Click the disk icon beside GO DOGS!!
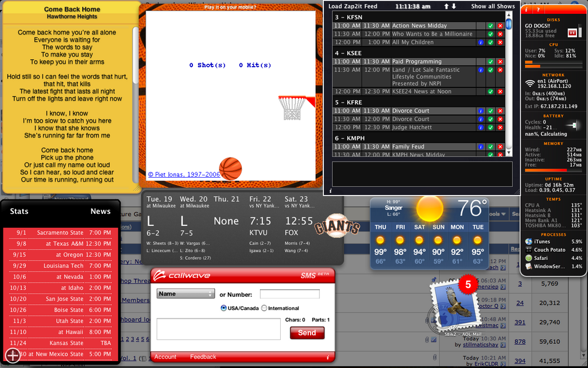588x368 pixels. [572, 33]
